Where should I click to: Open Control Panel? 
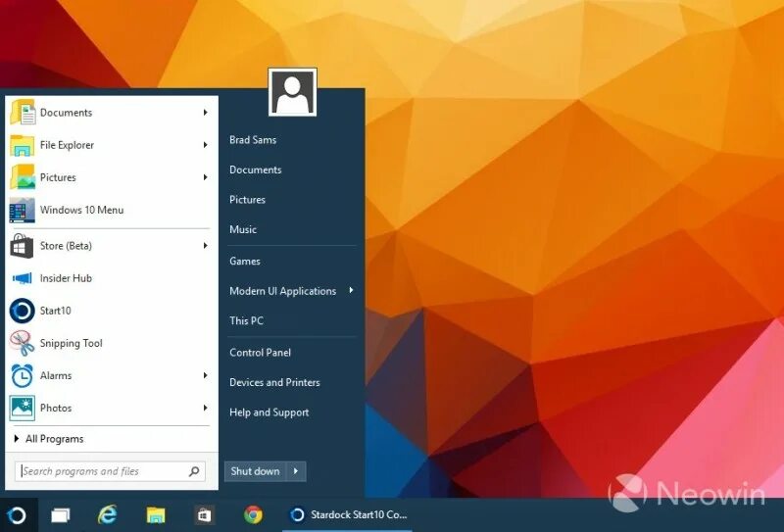click(260, 353)
